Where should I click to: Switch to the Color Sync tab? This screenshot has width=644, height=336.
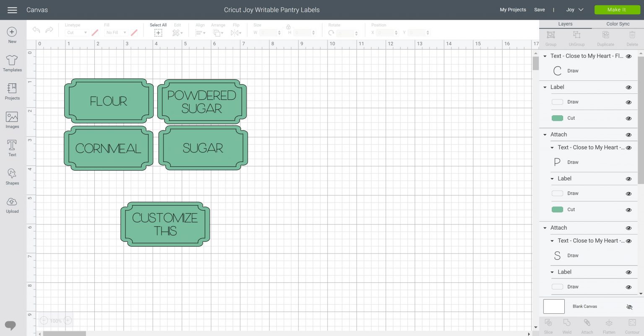(618, 24)
